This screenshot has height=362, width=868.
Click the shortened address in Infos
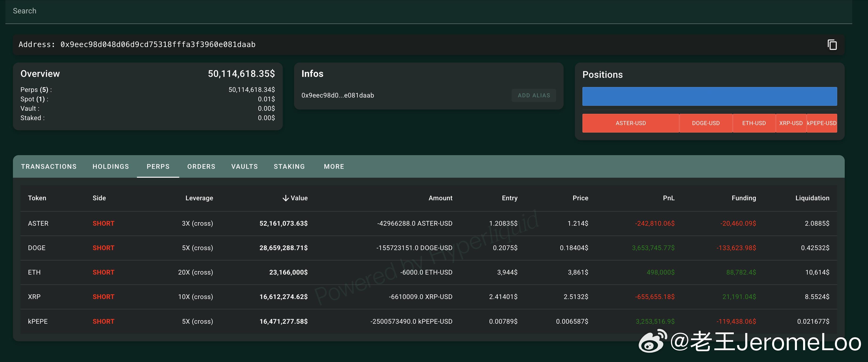point(338,95)
